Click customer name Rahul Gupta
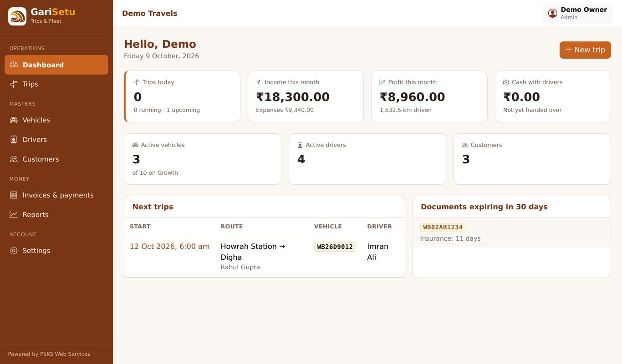Image resolution: width=622 pixels, height=364 pixels. click(x=240, y=267)
